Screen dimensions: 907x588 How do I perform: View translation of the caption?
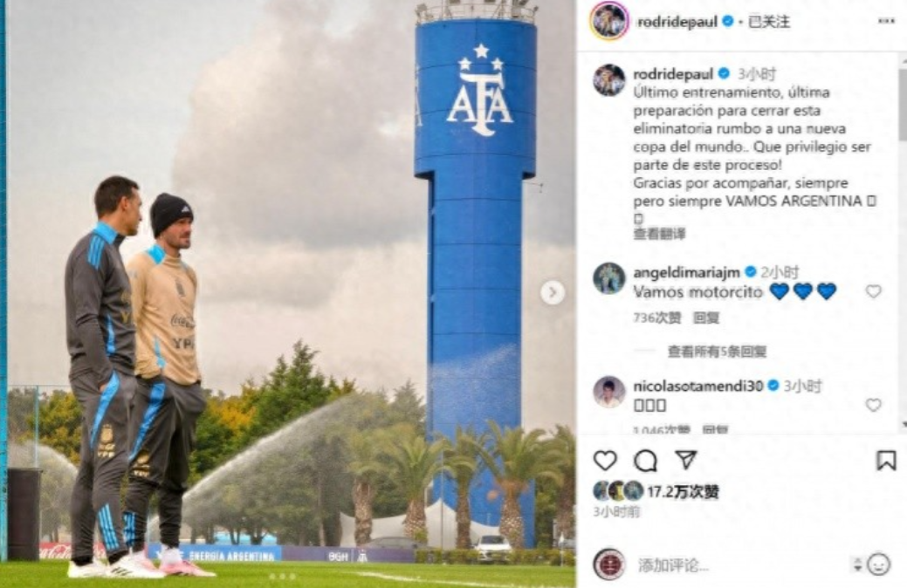coord(659,234)
